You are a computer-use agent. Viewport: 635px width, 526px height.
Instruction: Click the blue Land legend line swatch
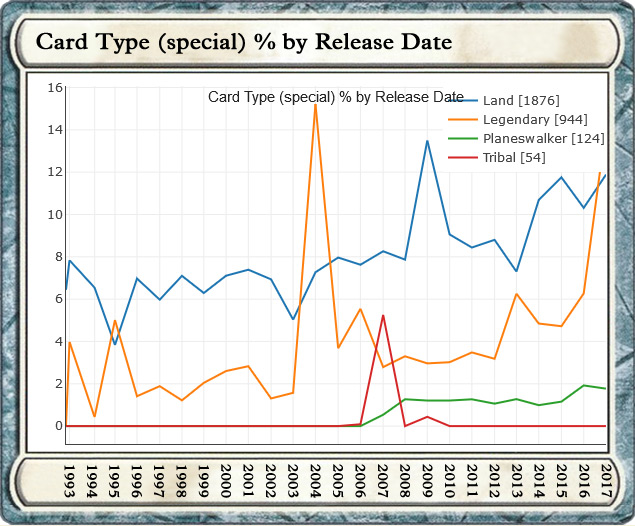(x=461, y=101)
